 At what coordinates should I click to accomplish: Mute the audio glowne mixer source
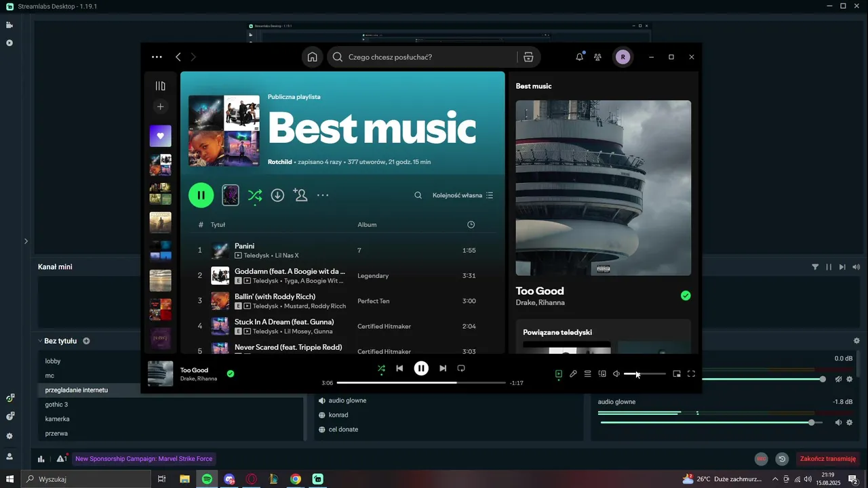[838, 422]
